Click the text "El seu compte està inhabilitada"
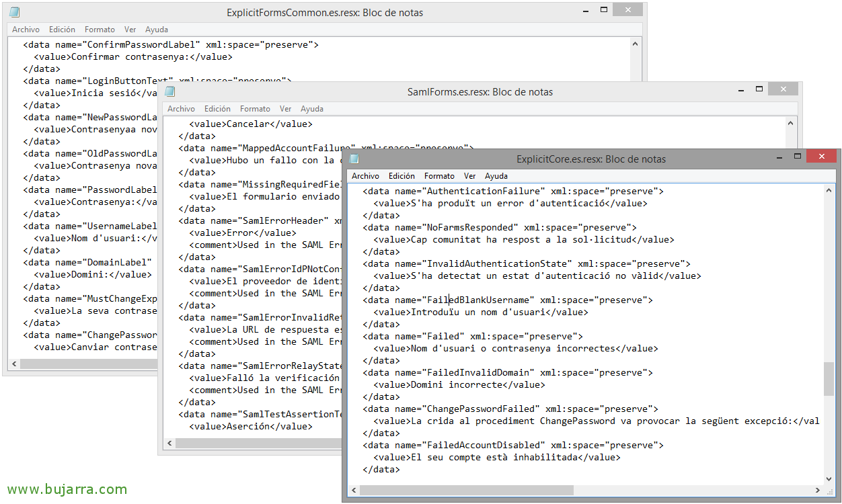The height and width of the screenshot is (504, 842). (494, 458)
